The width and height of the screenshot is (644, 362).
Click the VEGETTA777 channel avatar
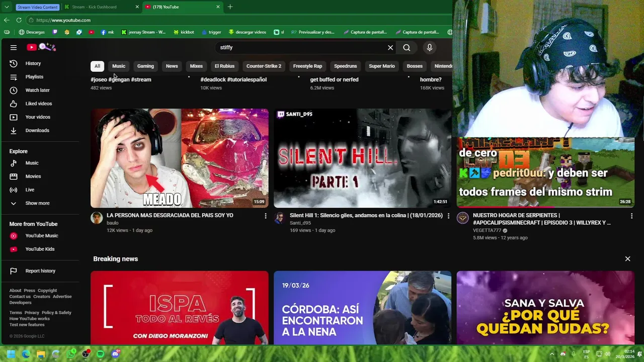click(x=463, y=218)
